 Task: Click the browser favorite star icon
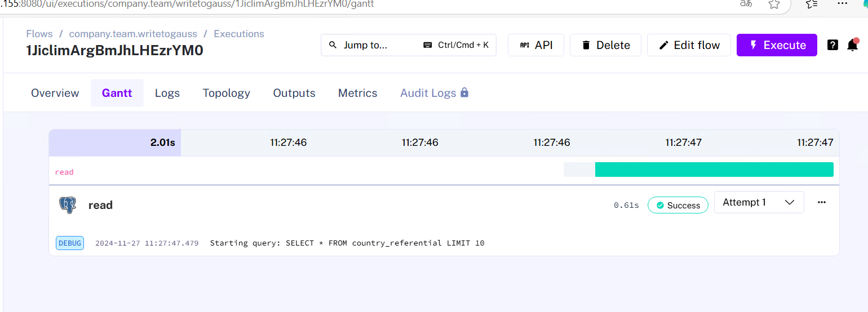774,5
